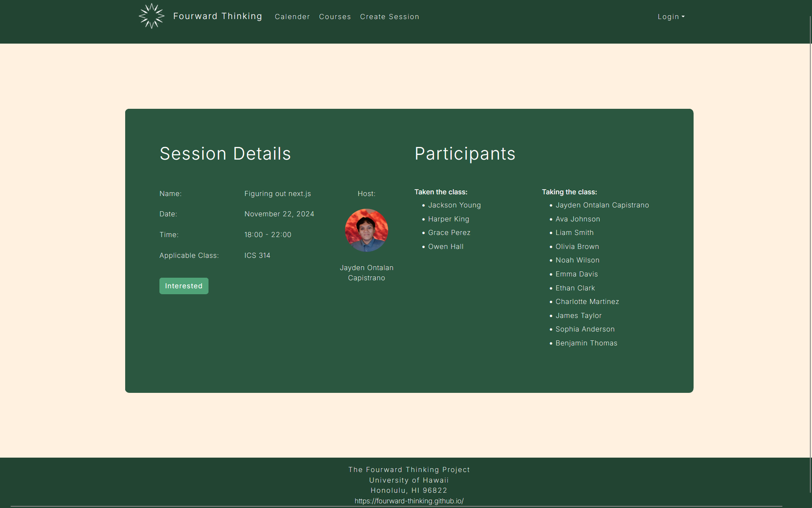Open the Login dropdown menu
The height and width of the screenshot is (508, 812).
pos(671,17)
